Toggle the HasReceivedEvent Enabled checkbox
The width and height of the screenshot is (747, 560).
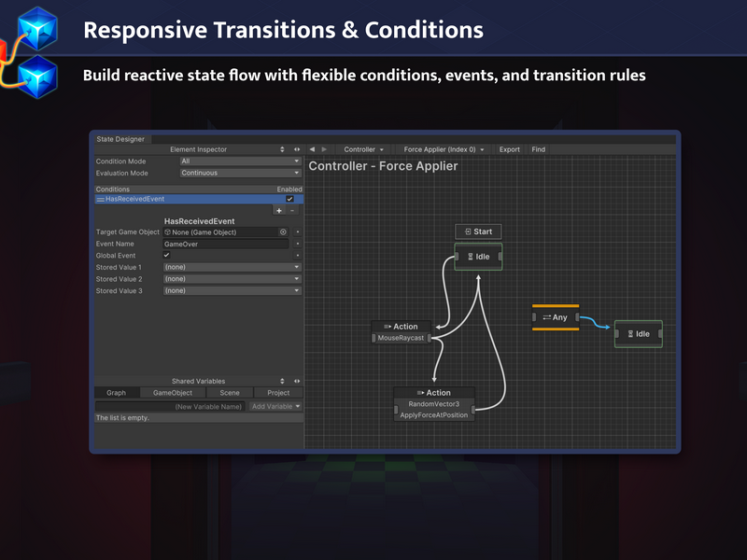(x=289, y=199)
